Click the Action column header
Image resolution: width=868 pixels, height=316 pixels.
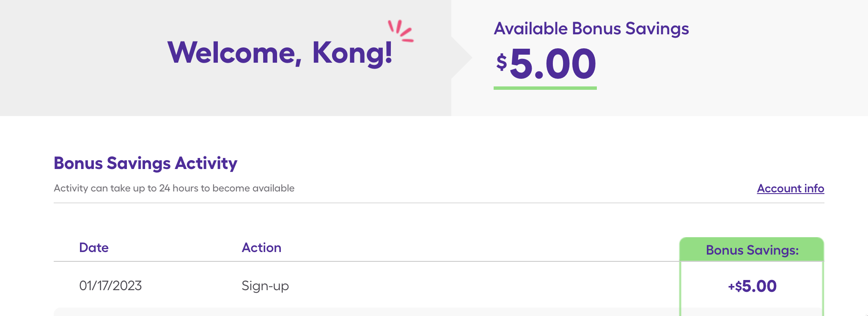coord(261,247)
